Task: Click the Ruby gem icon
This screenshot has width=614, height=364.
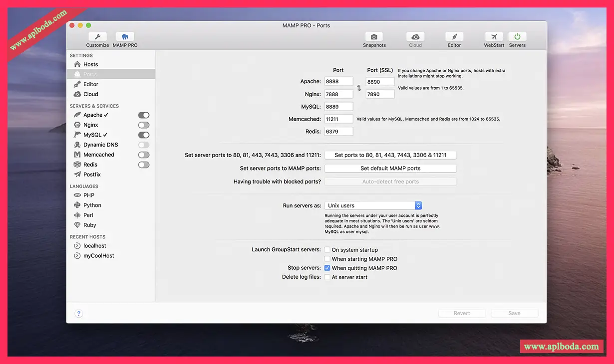Action: tap(77, 225)
